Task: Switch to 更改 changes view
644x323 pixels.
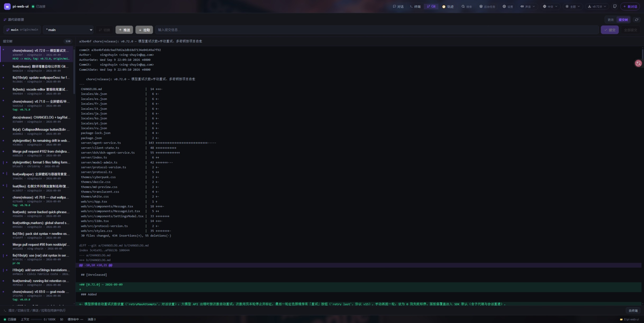Action: (x=611, y=20)
